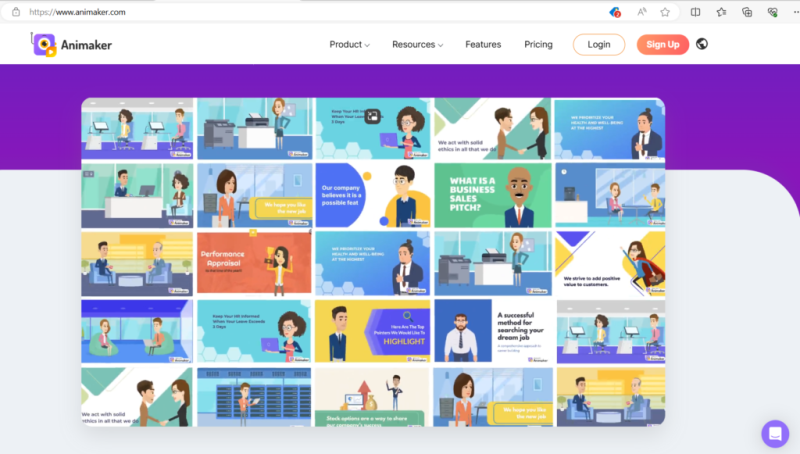Click the shopping tag icon in address bar

(x=616, y=12)
